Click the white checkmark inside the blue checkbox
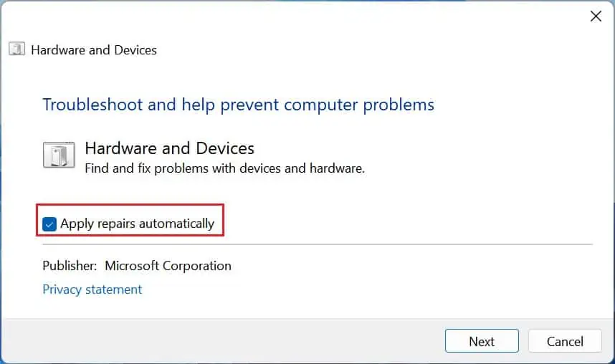Viewport: 615px width, 364px height. pos(49,224)
